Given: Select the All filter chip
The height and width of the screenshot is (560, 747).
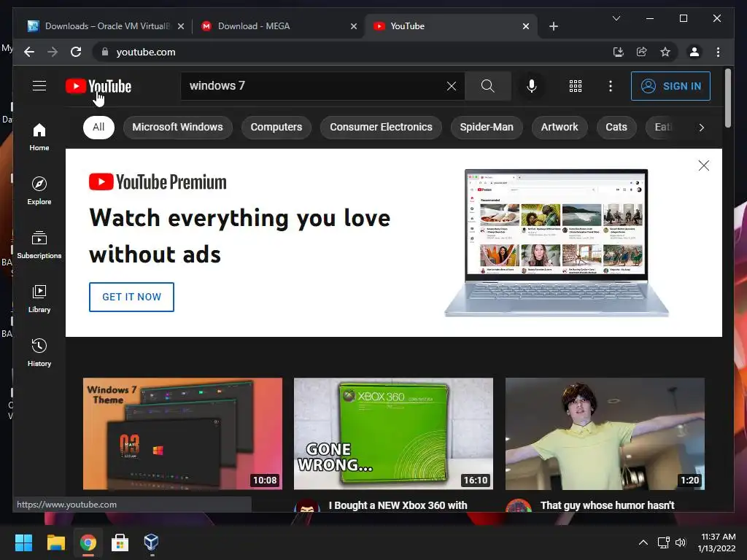Looking at the screenshot, I should (98, 127).
